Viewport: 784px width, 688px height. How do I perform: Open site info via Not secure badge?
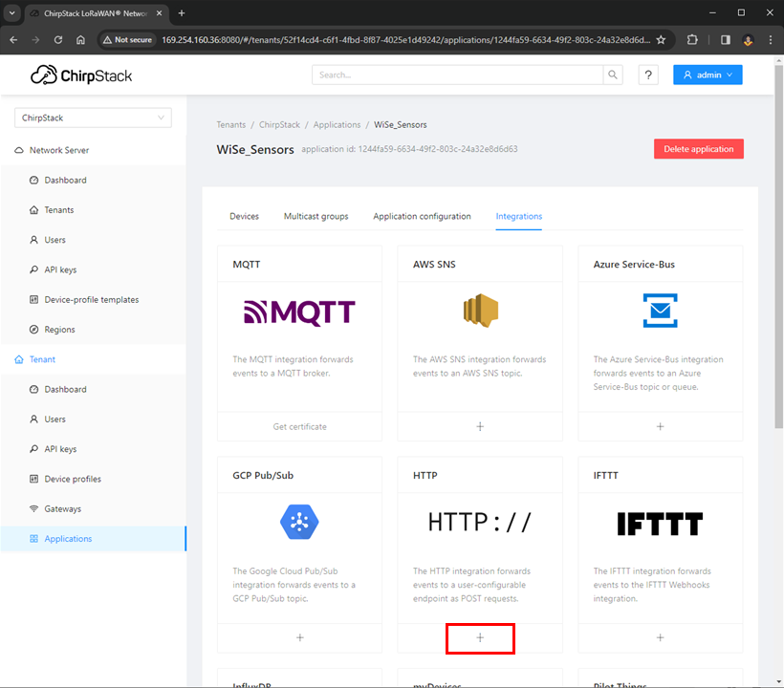click(x=127, y=39)
